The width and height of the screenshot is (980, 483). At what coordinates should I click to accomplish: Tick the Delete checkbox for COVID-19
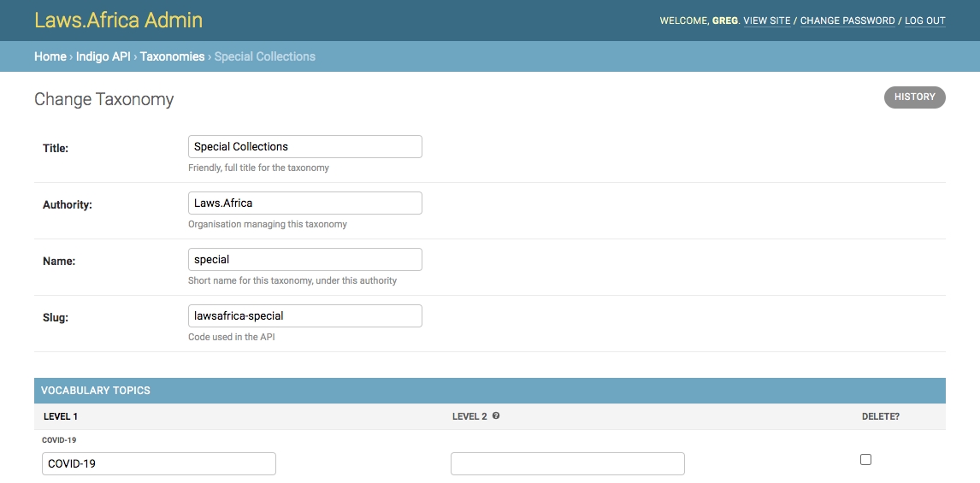coord(865,460)
